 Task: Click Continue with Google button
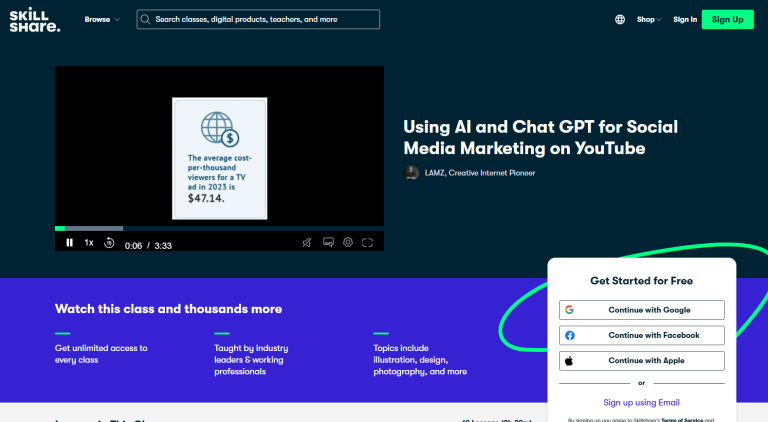coord(642,310)
